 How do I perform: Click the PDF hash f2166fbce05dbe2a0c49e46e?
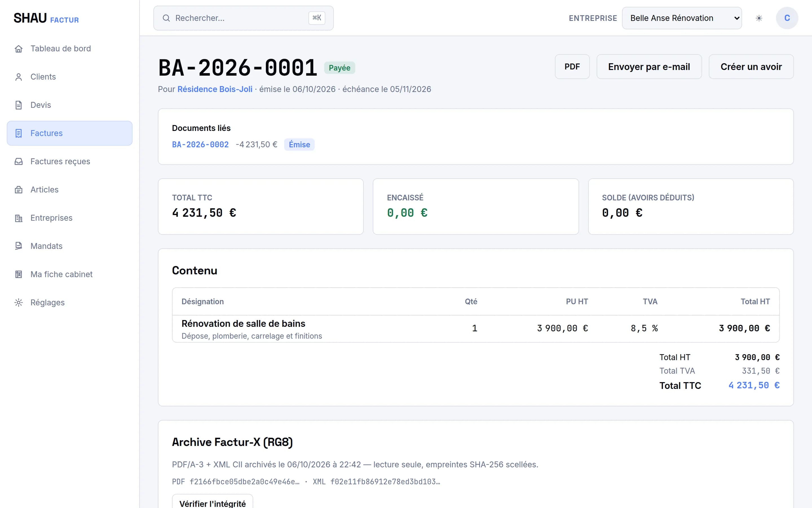coord(244,482)
